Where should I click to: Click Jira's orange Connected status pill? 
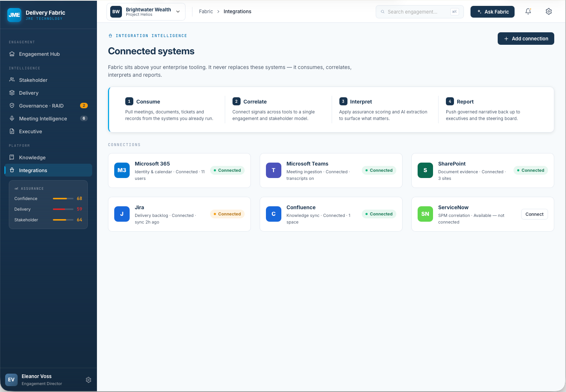pyautogui.click(x=227, y=214)
